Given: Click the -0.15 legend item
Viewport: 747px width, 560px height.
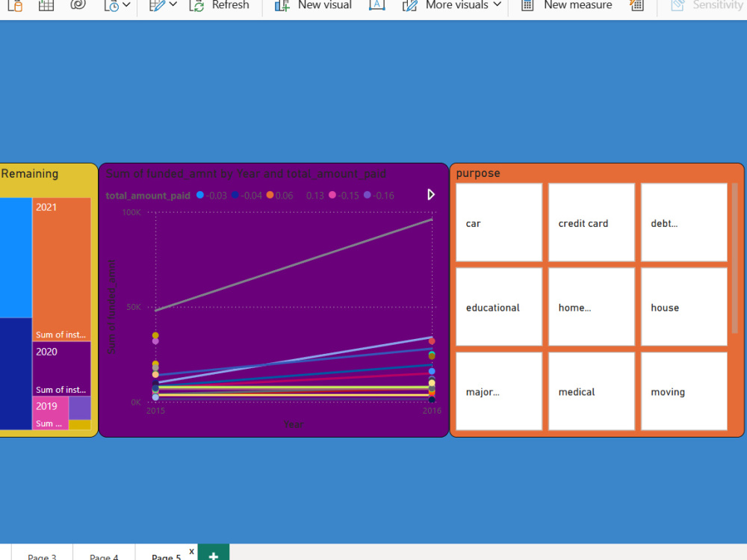Looking at the screenshot, I should tap(344, 196).
